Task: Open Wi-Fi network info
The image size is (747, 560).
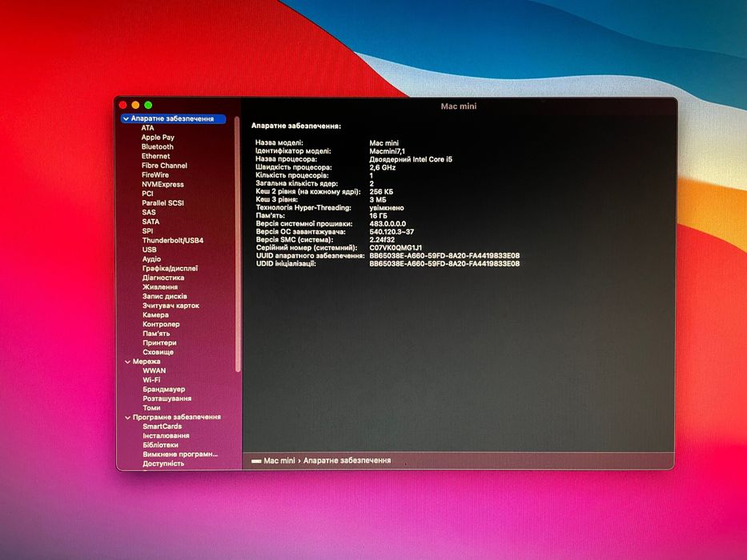Action: [x=151, y=380]
